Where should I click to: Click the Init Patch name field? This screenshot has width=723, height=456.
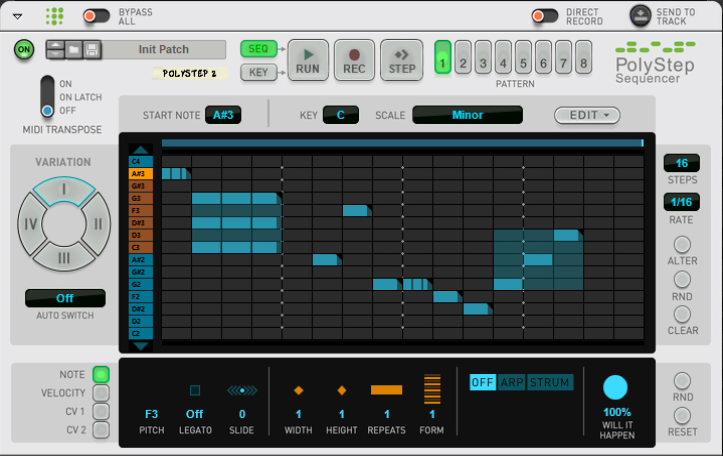(x=165, y=50)
